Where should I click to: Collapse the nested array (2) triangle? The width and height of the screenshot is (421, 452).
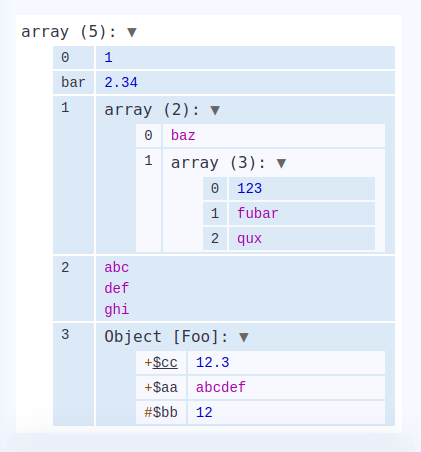tap(215, 110)
